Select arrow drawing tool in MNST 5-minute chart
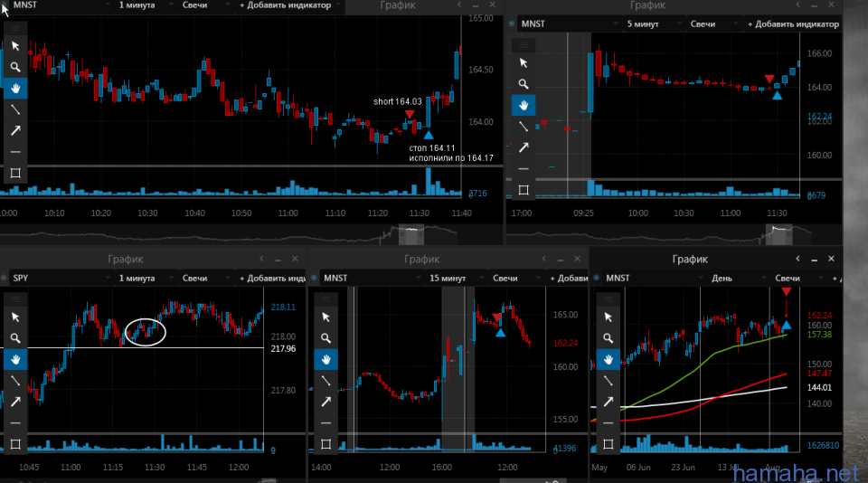 [524, 147]
